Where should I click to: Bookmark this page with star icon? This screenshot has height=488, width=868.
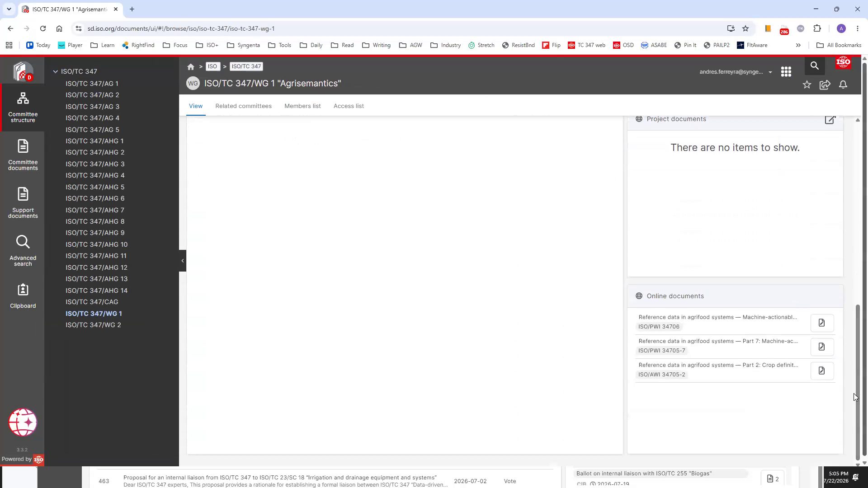745,28
